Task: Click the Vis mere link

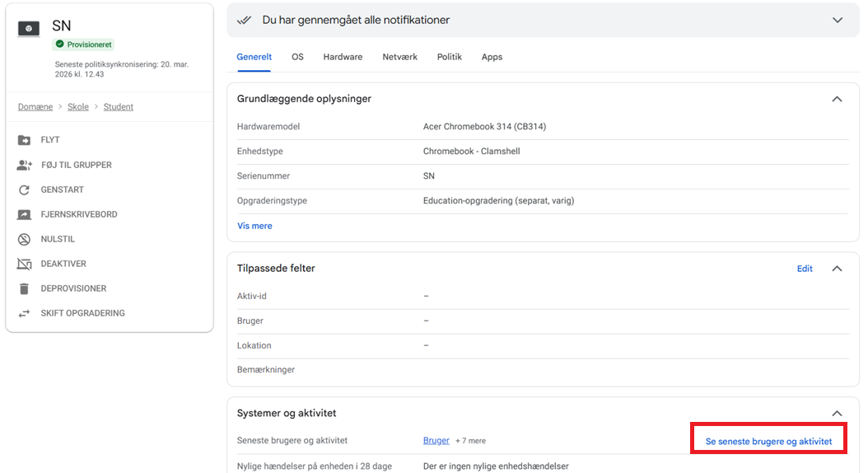Action: [254, 226]
